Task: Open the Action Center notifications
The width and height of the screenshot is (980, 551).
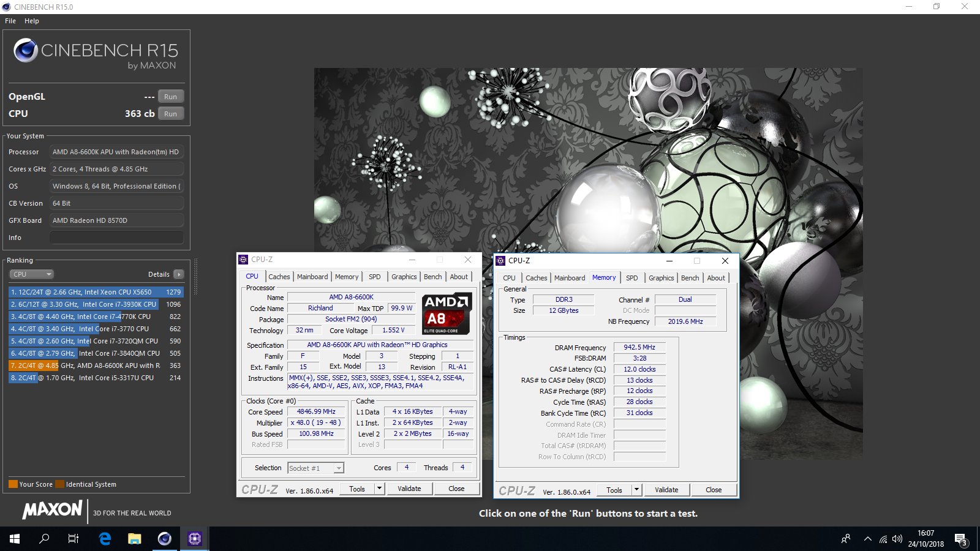Action: tap(961, 539)
